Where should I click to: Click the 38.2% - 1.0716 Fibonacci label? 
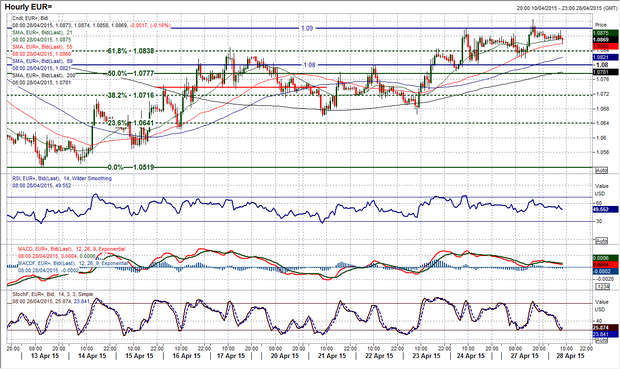pos(131,95)
